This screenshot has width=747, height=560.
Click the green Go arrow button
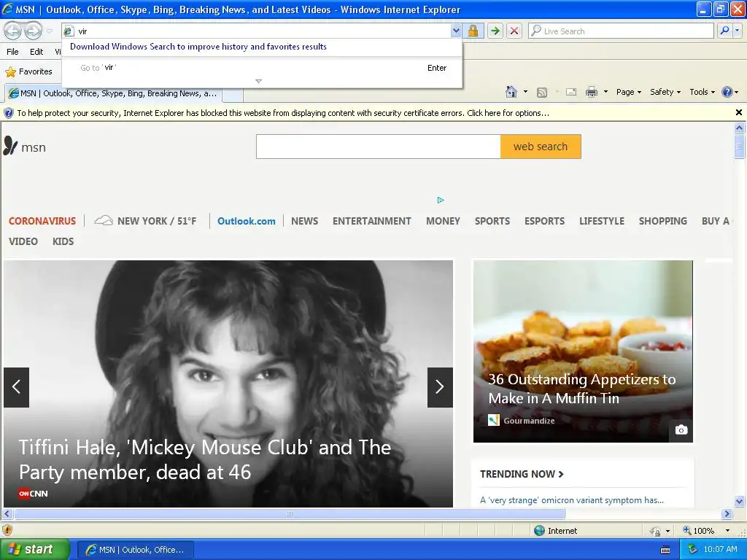click(x=495, y=31)
